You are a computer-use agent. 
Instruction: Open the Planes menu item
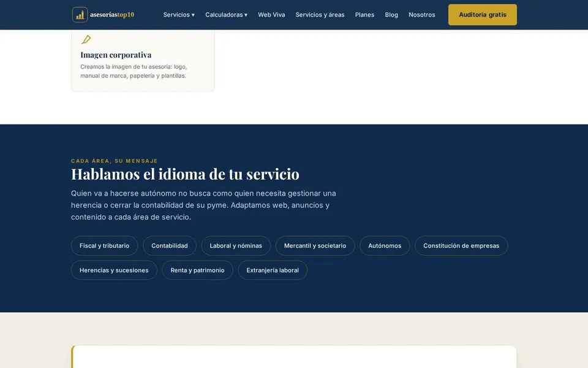(364, 15)
